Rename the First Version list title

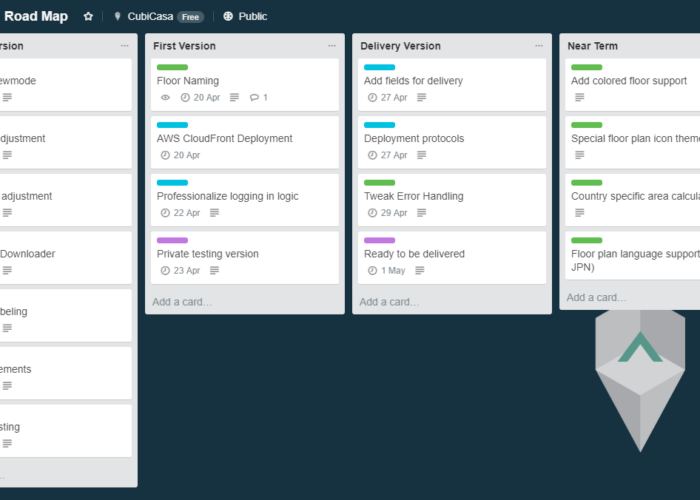coord(184,46)
